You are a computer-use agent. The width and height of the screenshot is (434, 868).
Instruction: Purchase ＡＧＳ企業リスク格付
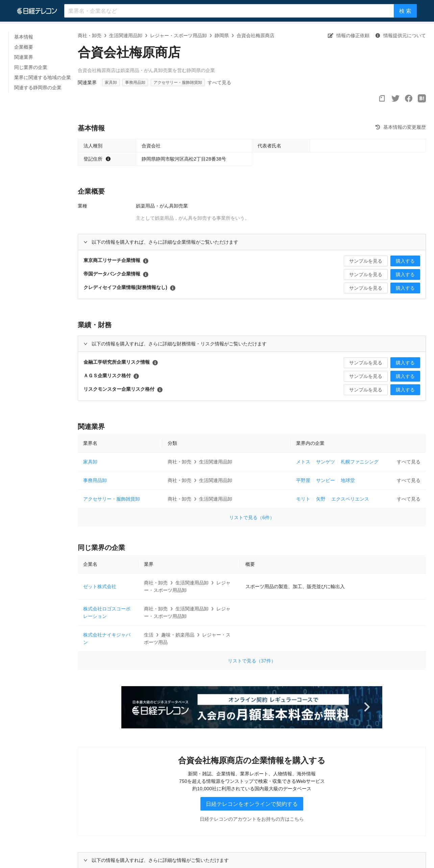[x=405, y=376]
